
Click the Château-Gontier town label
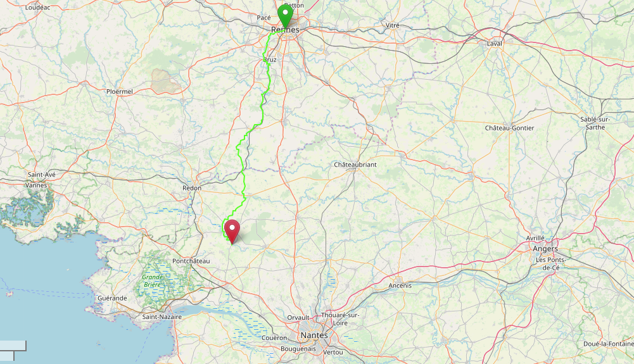coord(509,128)
